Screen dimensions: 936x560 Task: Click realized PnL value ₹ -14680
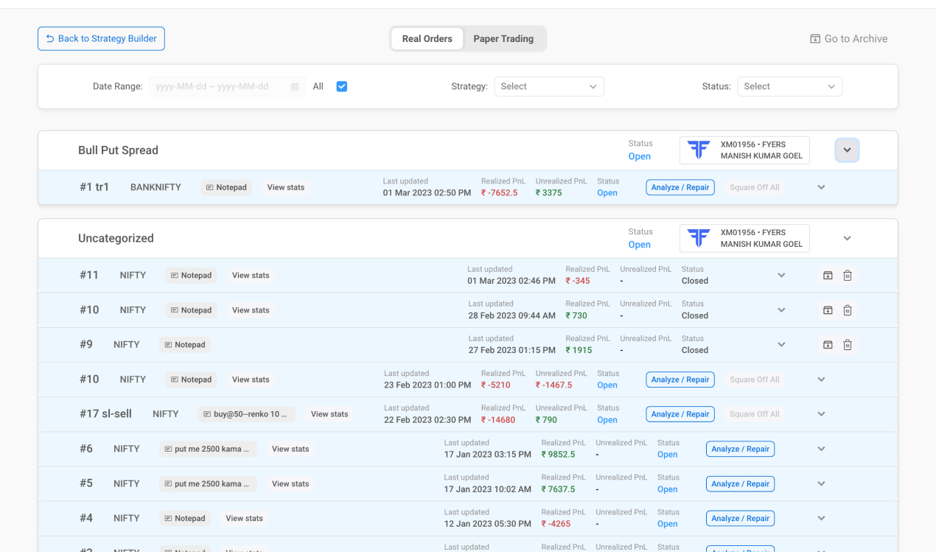point(498,420)
